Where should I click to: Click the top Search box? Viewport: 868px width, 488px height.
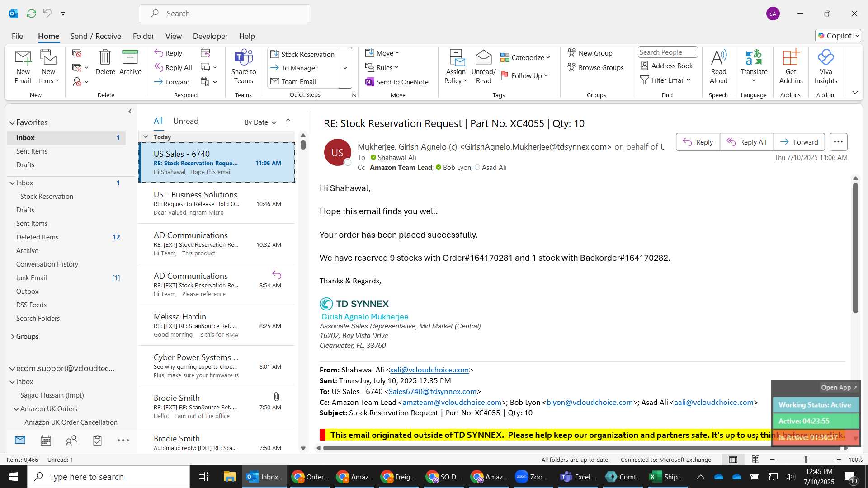(225, 14)
